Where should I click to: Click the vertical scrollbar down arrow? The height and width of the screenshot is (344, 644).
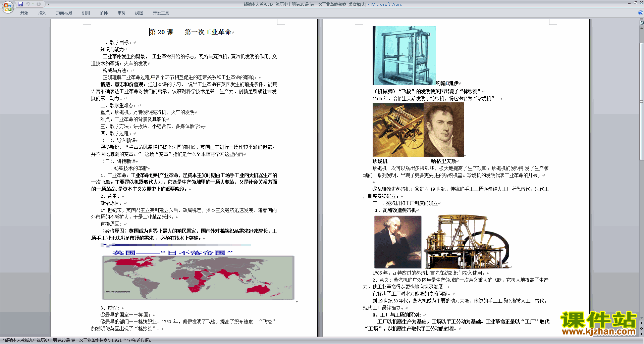tap(642, 318)
